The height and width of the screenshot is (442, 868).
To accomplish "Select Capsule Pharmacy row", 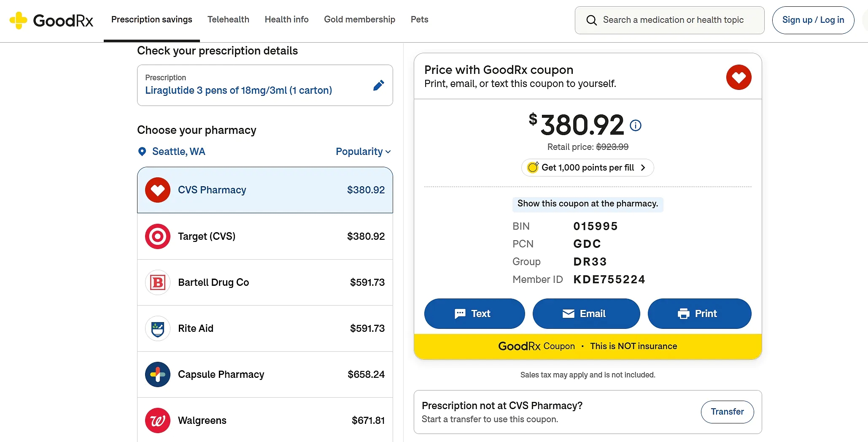I will [265, 374].
